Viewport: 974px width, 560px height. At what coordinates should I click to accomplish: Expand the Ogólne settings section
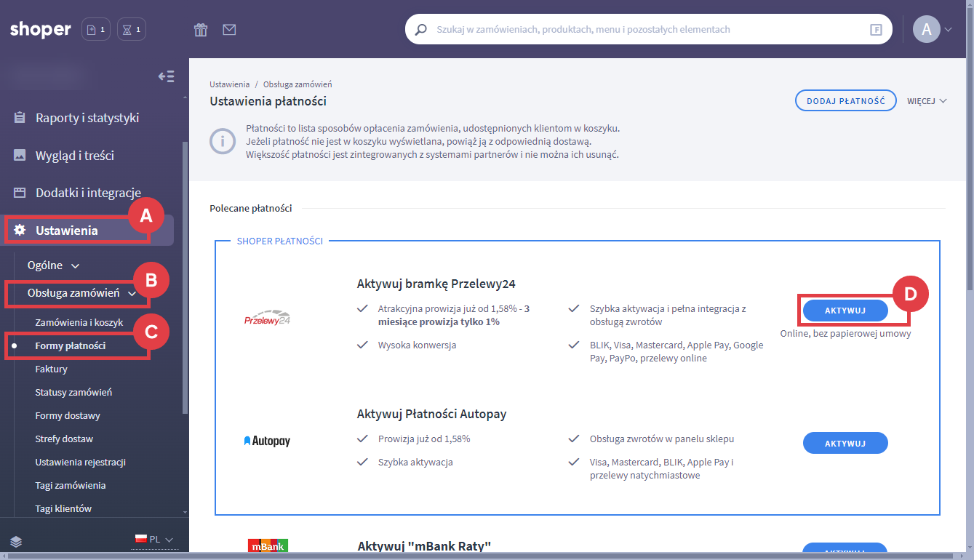pos(53,265)
